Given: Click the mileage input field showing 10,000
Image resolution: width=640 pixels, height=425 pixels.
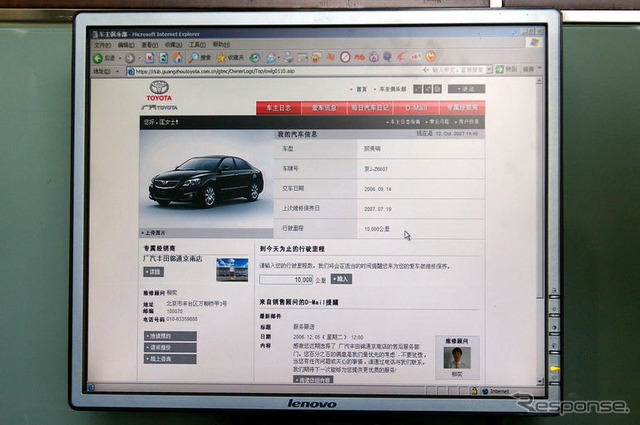Looking at the screenshot, I should click(x=286, y=280).
